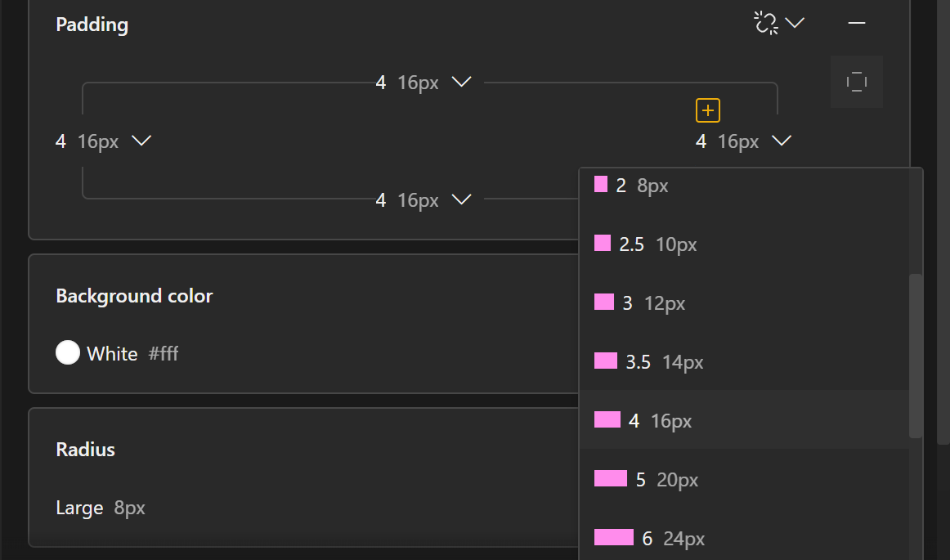Click the yellow plus icon above right padding

(708, 110)
